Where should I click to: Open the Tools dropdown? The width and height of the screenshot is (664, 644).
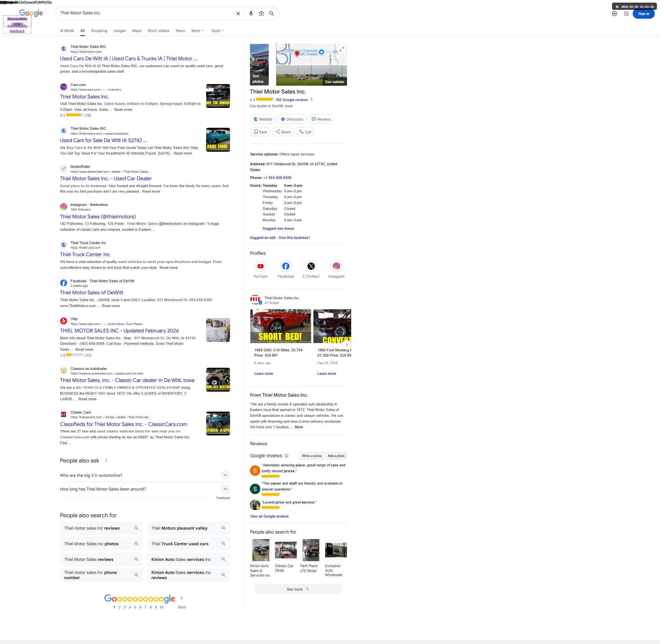tap(217, 31)
